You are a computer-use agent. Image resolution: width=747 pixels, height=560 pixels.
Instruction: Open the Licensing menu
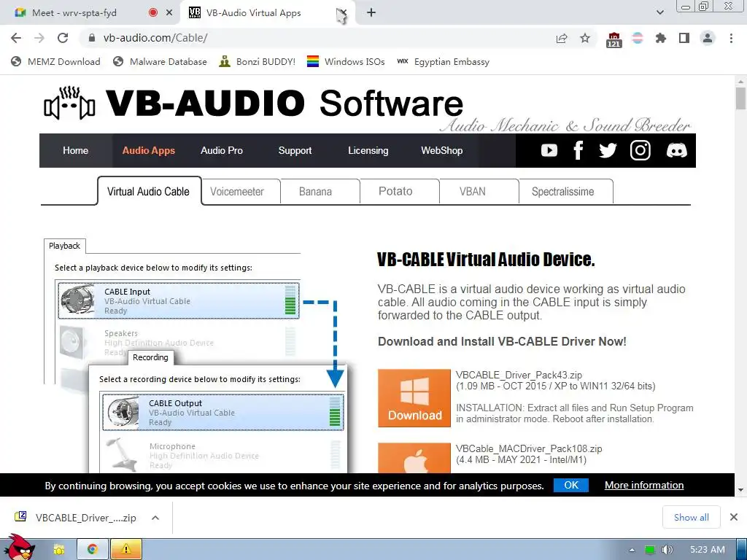pos(368,150)
